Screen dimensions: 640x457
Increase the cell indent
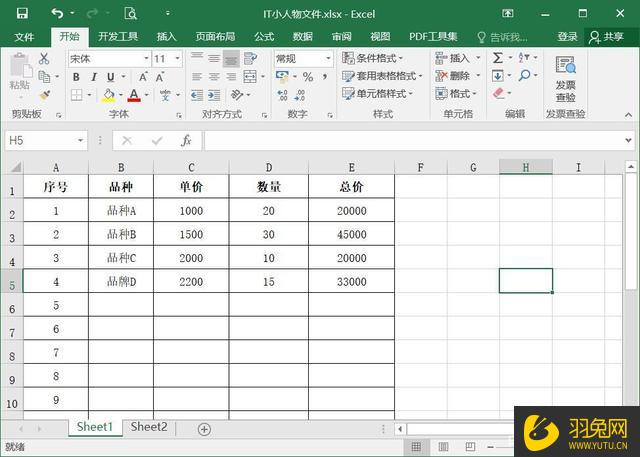214,95
